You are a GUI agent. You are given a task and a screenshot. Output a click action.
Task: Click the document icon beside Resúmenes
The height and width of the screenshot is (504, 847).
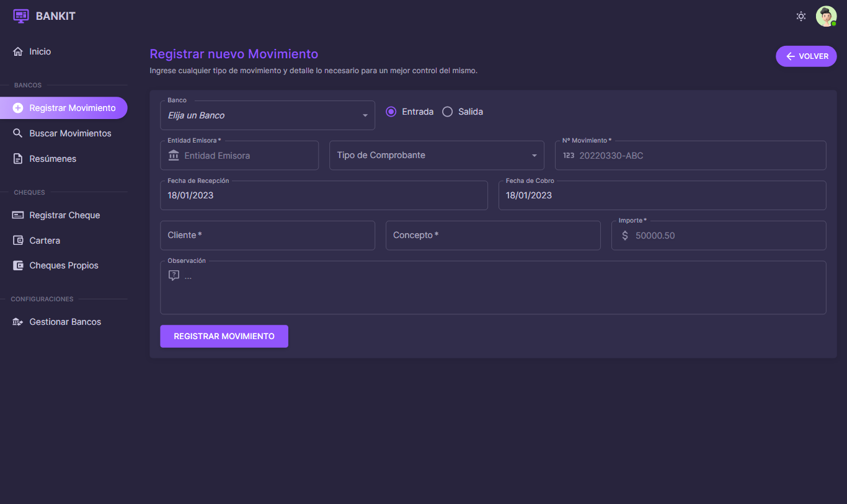(x=18, y=159)
